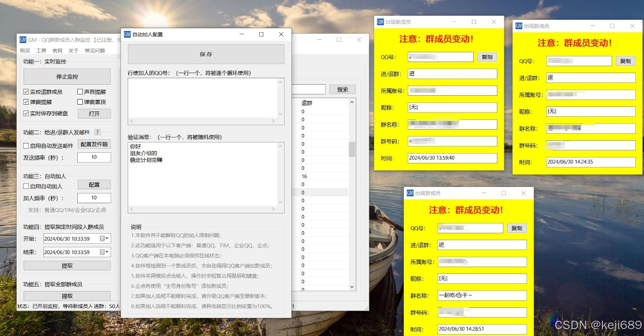
Task: Open the 购买 menu
Action: click(25, 51)
